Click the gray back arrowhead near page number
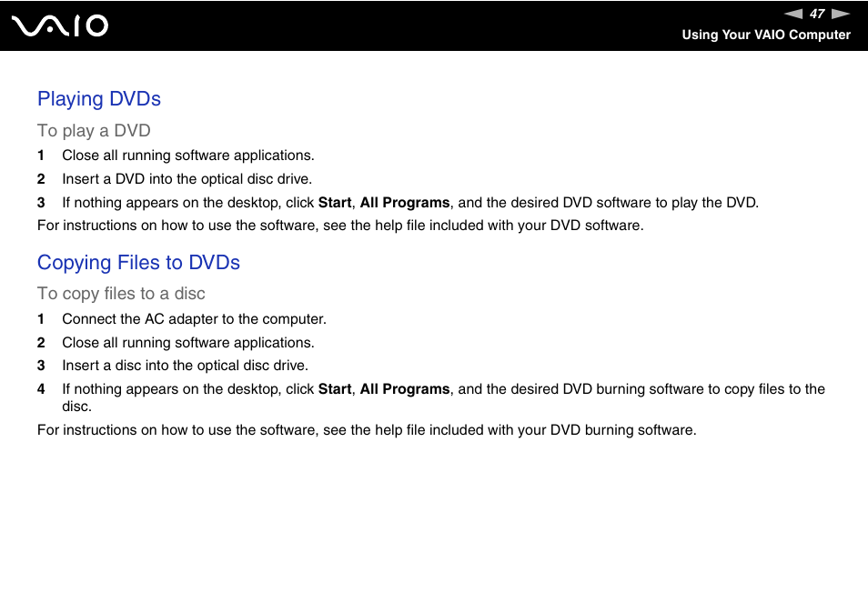Viewport: 868px width, 613px height. pos(794,14)
